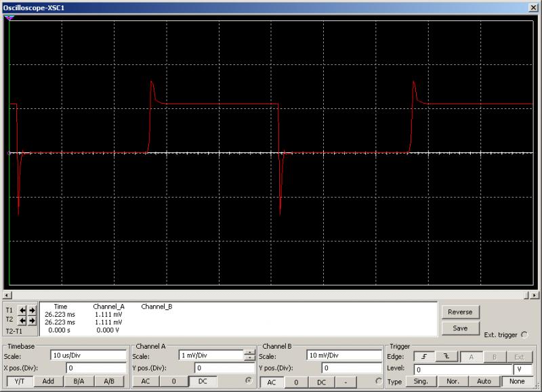Switch timebase to A/B mode
Screen dimensions: 542x392
[109, 381]
